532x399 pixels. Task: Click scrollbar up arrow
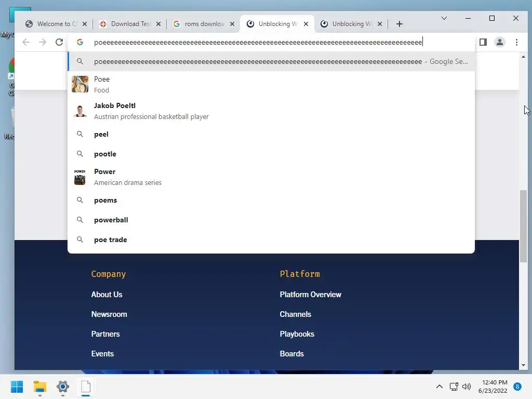pos(523,57)
